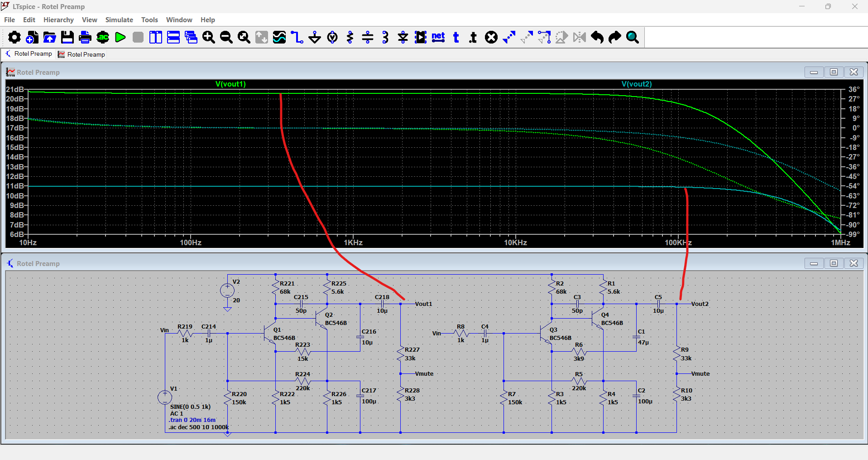Click the 10Hz label on frequency axis

click(28, 243)
